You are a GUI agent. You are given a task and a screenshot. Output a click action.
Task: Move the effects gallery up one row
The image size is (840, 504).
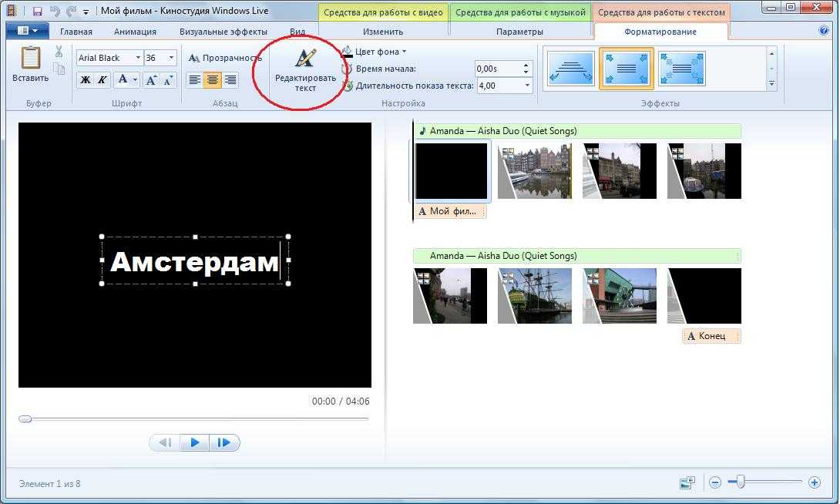pos(772,54)
